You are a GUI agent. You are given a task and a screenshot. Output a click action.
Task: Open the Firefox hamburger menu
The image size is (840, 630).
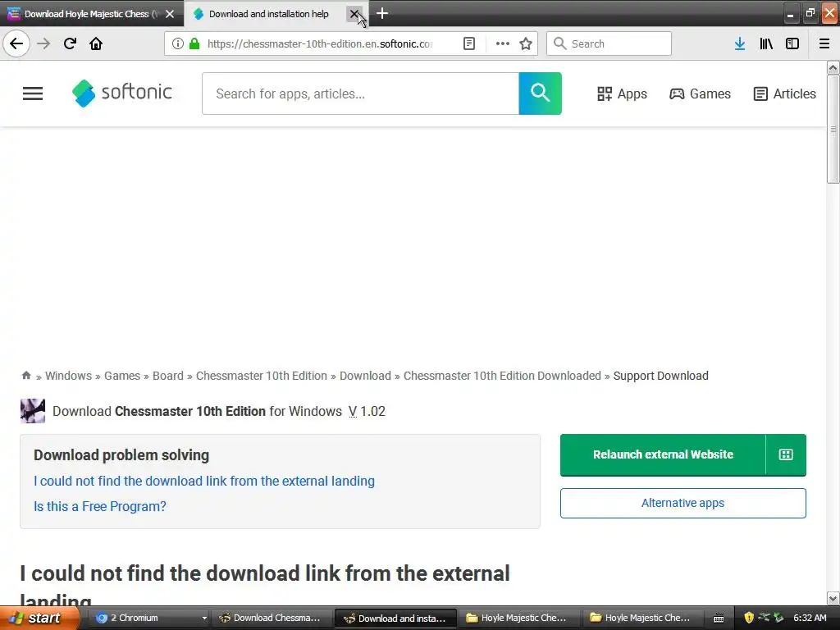click(824, 43)
